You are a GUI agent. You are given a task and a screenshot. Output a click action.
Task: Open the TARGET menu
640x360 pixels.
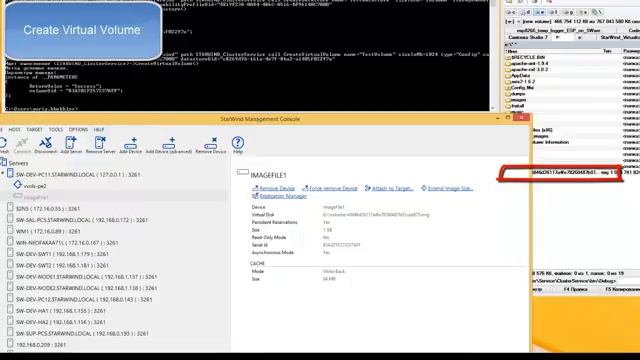[34, 129]
